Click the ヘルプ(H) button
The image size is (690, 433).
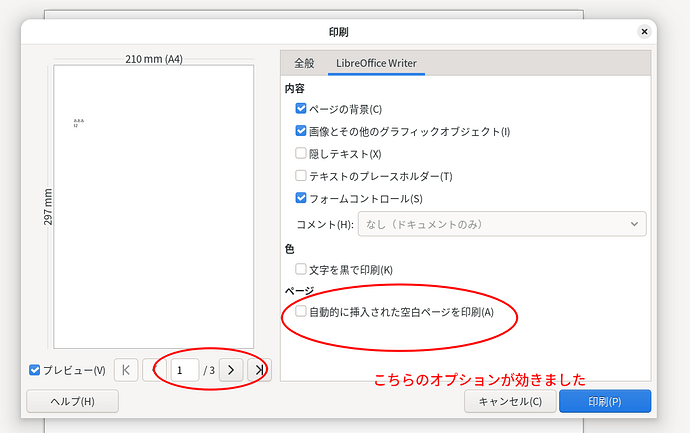click(x=73, y=401)
